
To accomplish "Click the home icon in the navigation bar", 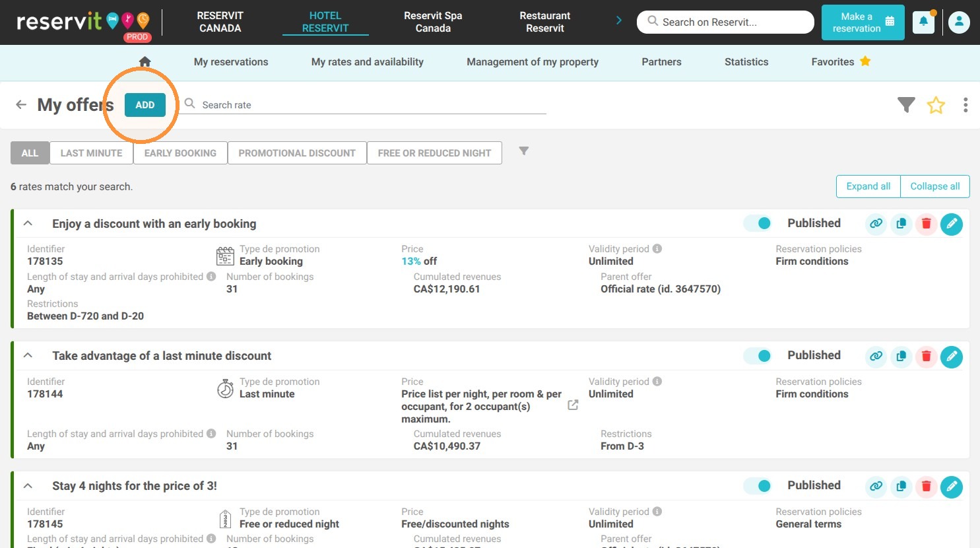I will (145, 61).
